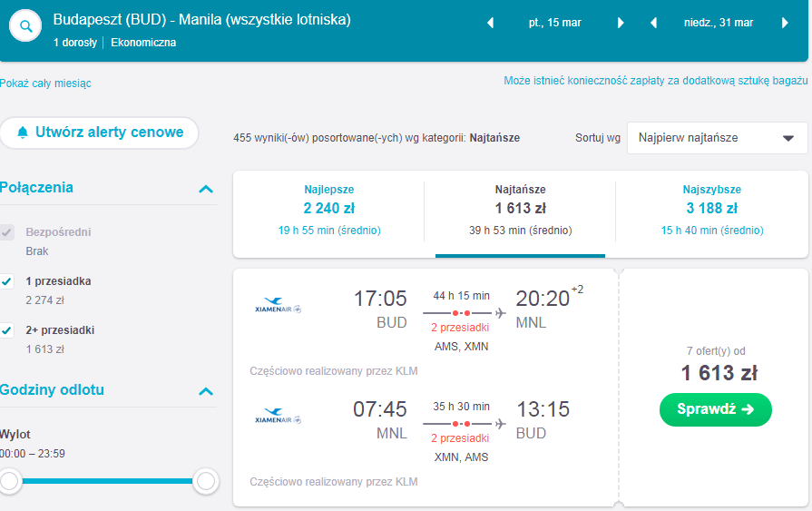The image size is (812, 511).
Task: Toggle the Bezpośredni checkbox
Action: click(6, 232)
